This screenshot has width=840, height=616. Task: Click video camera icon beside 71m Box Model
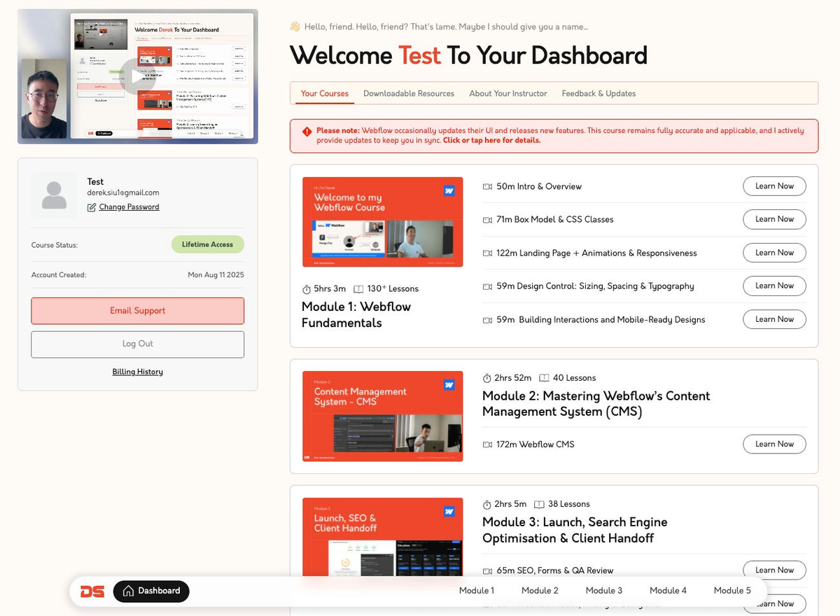pos(487,220)
